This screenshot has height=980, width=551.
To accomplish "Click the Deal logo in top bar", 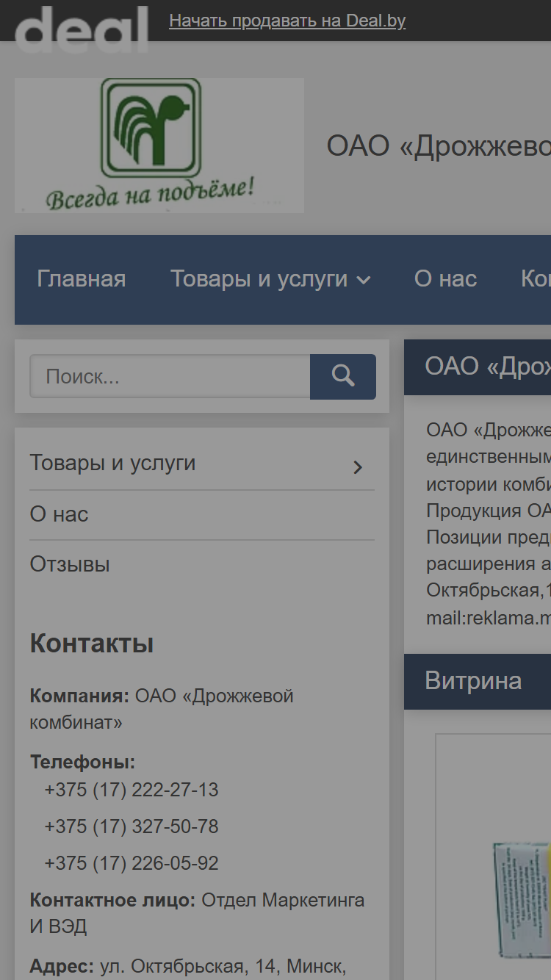I will coord(82,29).
